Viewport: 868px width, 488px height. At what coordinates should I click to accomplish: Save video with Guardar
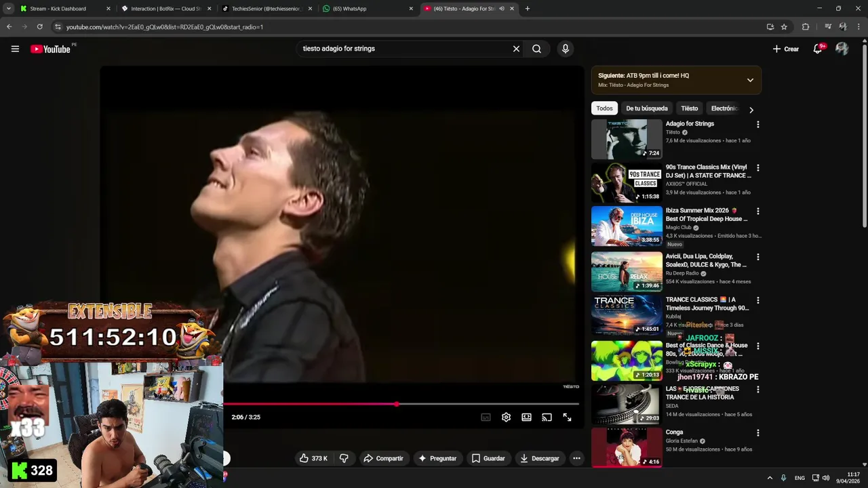[489, 458]
